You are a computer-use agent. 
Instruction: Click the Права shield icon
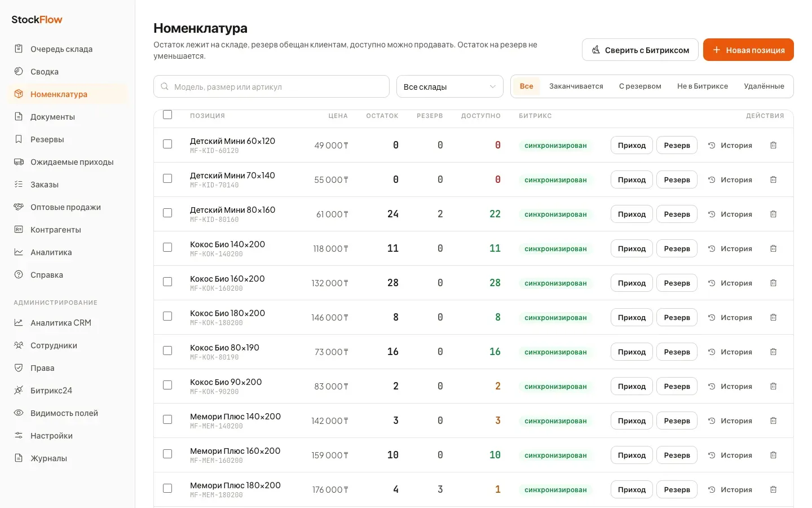point(19,367)
